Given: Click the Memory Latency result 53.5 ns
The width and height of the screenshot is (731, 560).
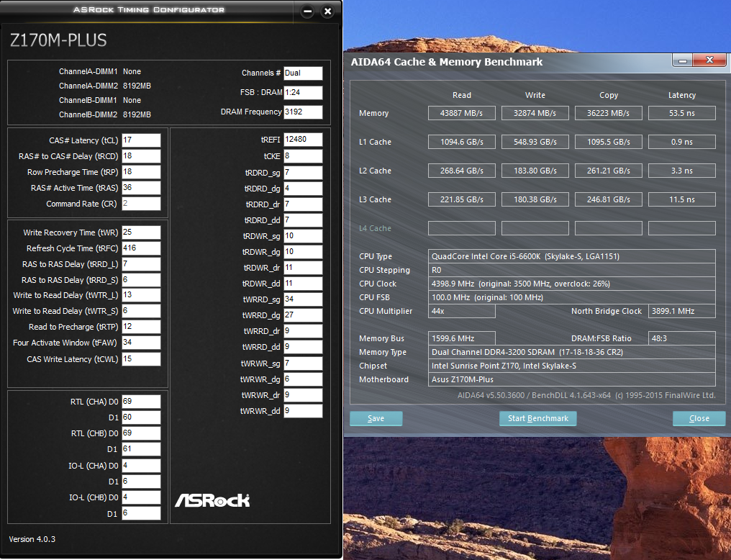Looking at the screenshot, I should point(682,113).
